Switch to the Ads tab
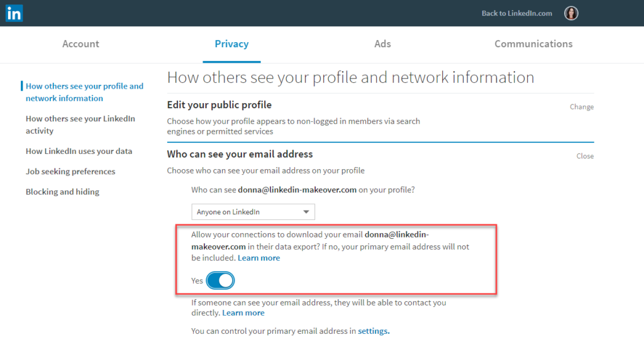644x347 pixels. [x=382, y=44]
